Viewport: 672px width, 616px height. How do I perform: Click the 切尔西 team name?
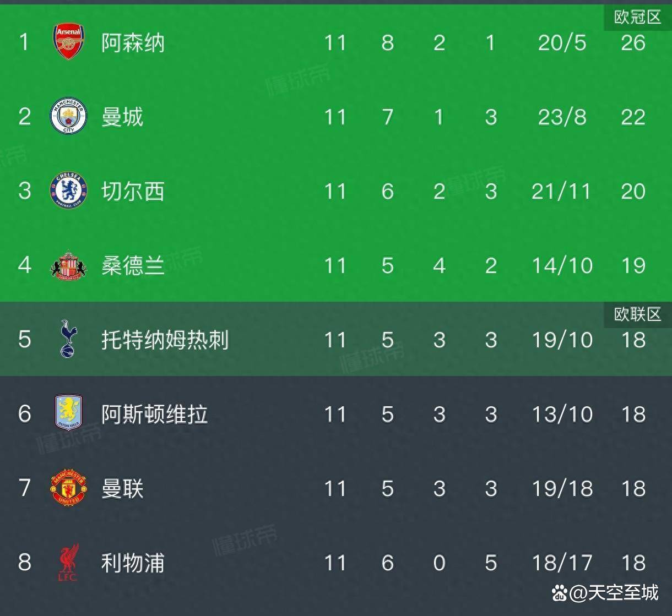(x=133, y=191)
